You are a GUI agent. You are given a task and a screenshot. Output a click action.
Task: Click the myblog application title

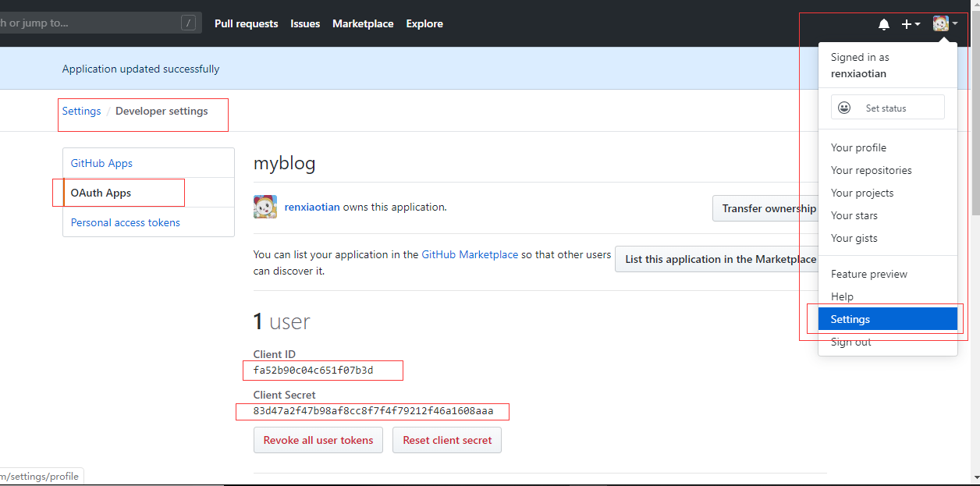[x=285, y=164]
